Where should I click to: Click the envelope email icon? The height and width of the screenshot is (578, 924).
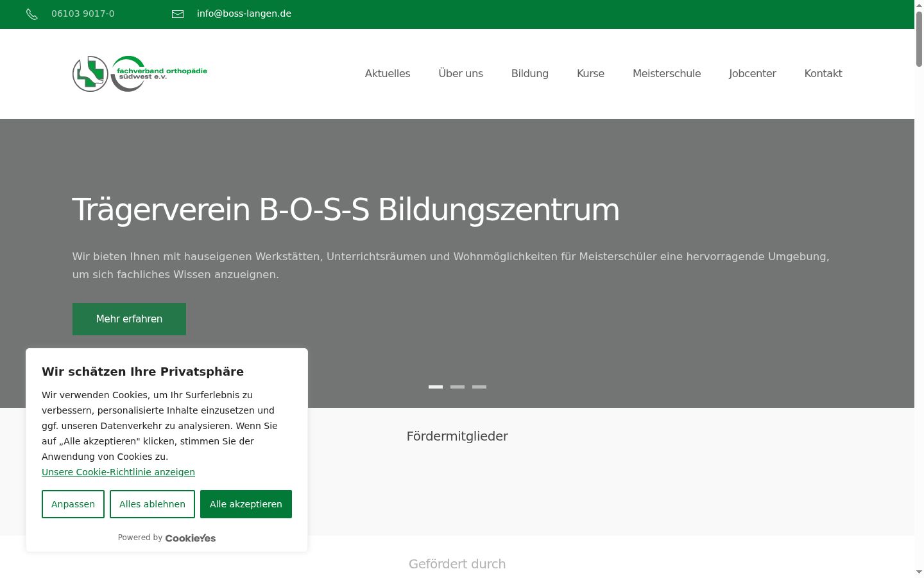click(178, 14)
